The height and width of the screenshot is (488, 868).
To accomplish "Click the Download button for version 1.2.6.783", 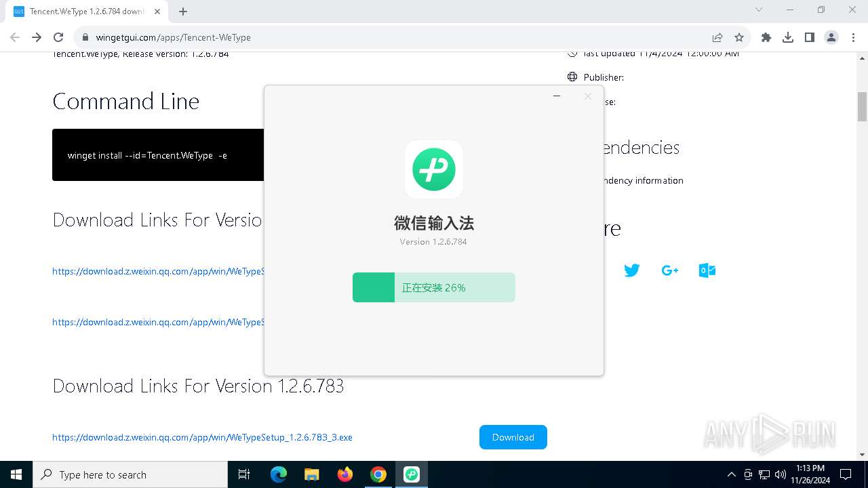I will point(513,437).
